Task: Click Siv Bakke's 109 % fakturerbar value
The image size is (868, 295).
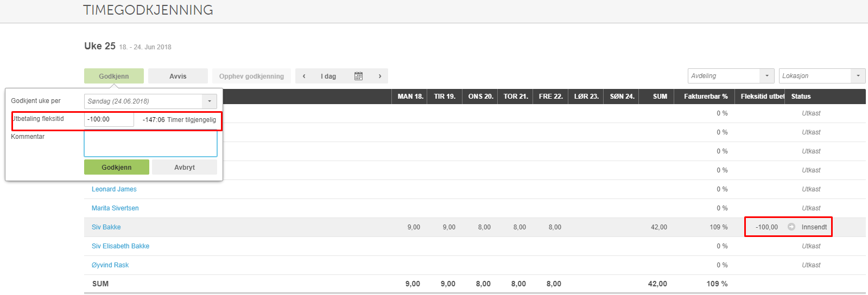Action: click(719, 227)
